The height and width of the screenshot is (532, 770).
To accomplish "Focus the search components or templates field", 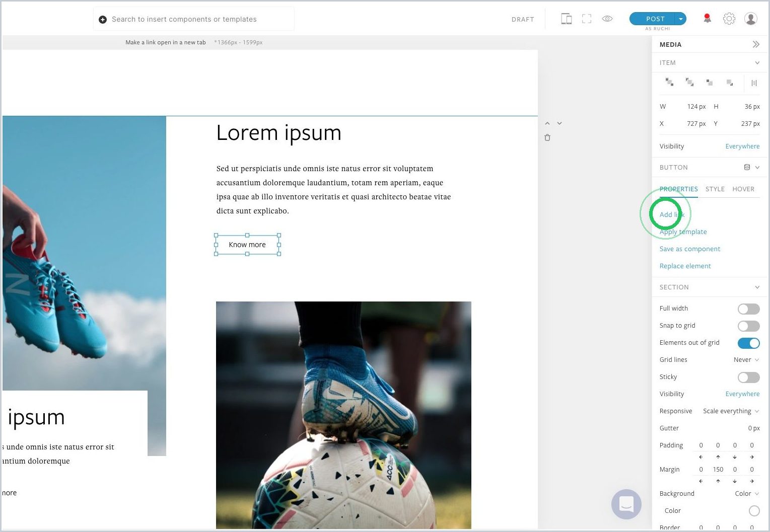I will click(194, 19).
